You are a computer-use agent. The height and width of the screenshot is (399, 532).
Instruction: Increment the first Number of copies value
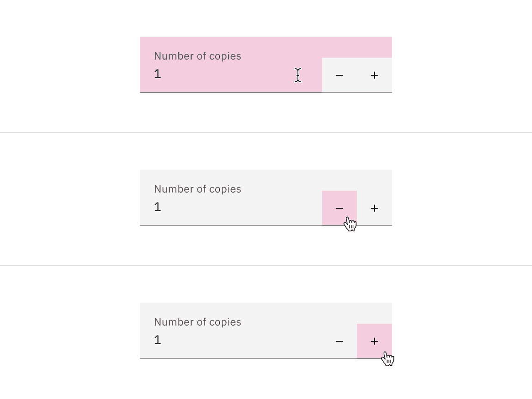(x=374, y=75)
